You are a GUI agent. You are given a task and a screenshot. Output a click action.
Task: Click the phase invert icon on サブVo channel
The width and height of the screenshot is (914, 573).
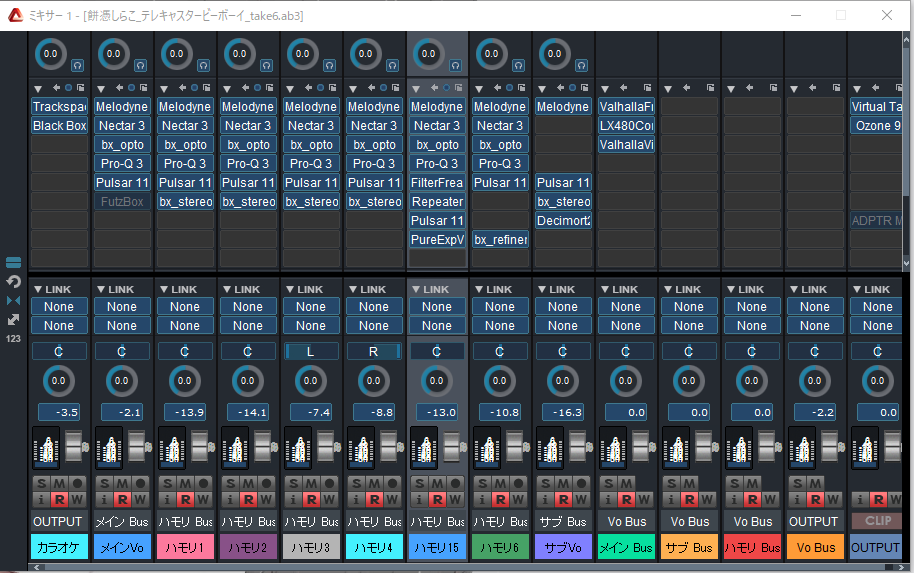pos(581,65)
